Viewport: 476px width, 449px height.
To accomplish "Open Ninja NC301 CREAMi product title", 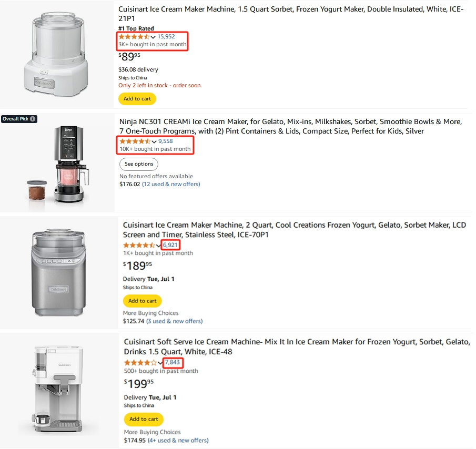I will click(290, 127).
